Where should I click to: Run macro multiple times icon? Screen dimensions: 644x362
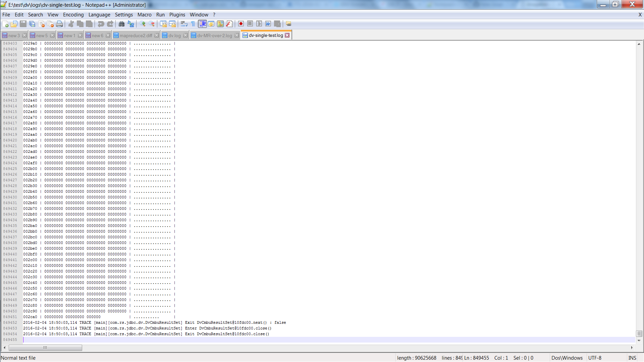(268, 24)
